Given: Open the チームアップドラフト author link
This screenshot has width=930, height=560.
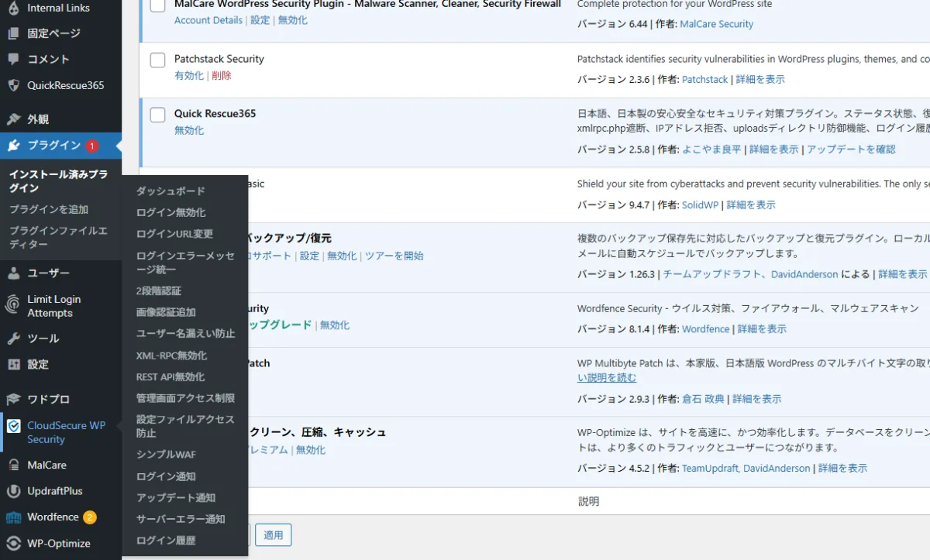Looking at the screenshot, I should pos(712,274).
